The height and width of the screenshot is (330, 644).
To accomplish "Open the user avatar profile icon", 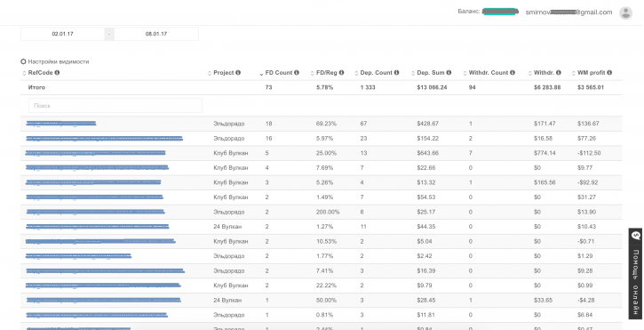I will click(x=625, y=12).
